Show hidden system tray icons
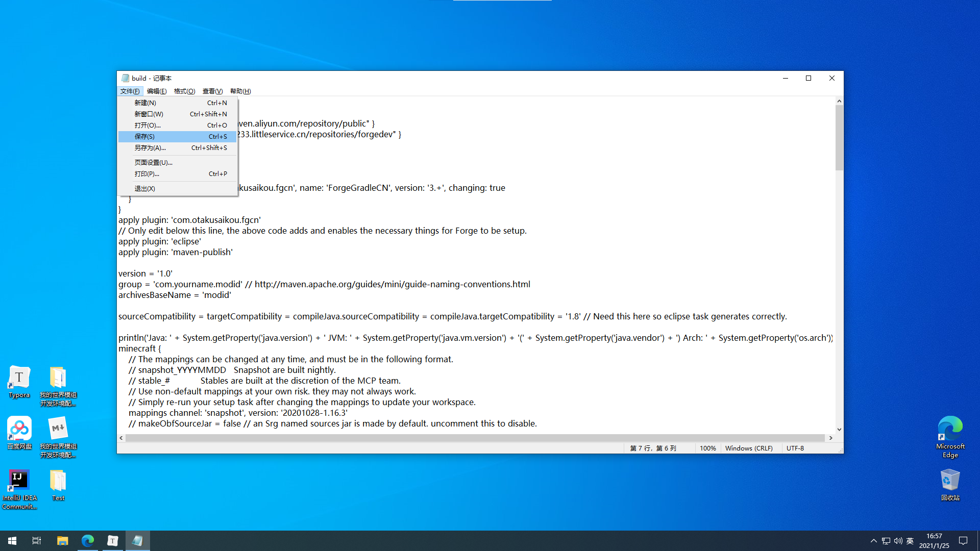 point(873,541)
